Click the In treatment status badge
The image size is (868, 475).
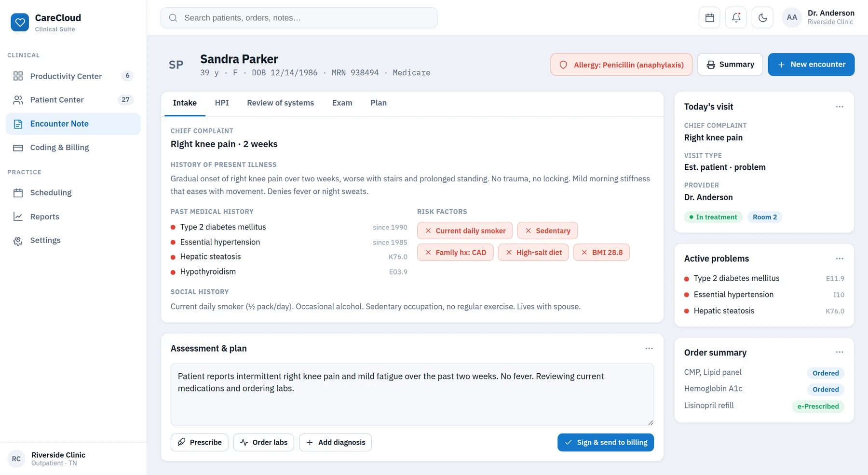tap(713, 217)
